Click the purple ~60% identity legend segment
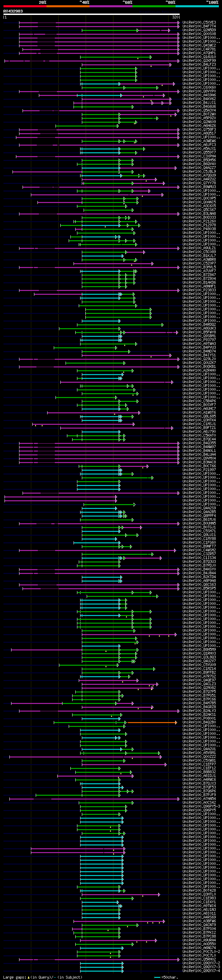Screen dimensions: 222x980 coord(111,6)
